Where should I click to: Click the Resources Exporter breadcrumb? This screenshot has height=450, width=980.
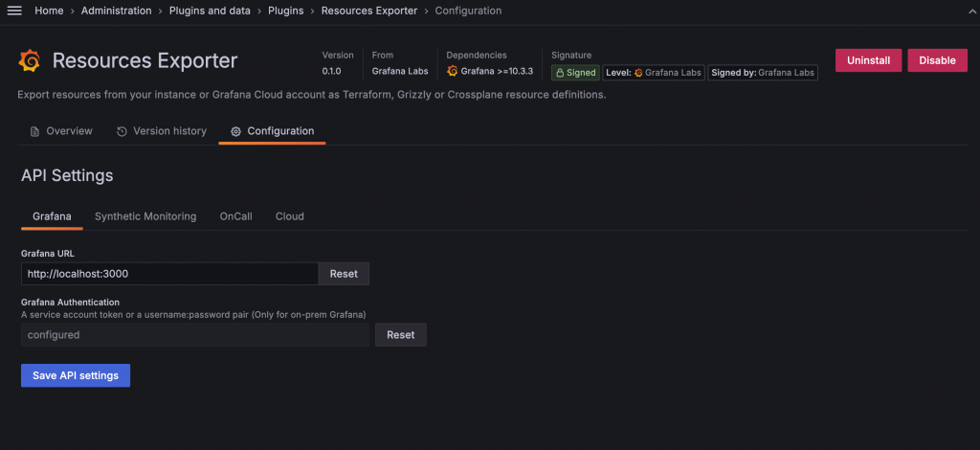[x=369, y=11]
